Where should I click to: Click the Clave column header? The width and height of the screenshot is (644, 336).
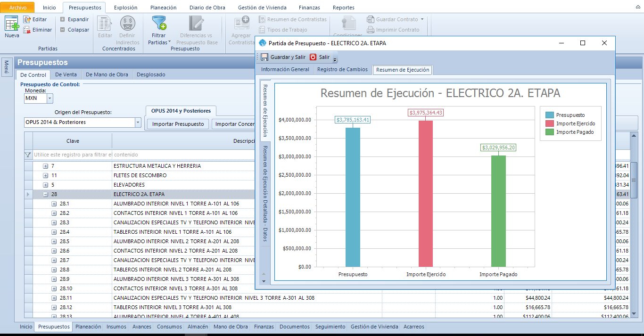pyautogui.click(x=73, y=141)
